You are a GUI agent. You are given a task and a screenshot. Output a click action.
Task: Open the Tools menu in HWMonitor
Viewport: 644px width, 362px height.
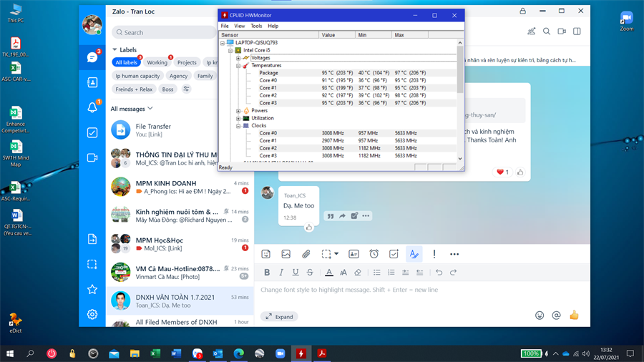click(x=256, y=26)
